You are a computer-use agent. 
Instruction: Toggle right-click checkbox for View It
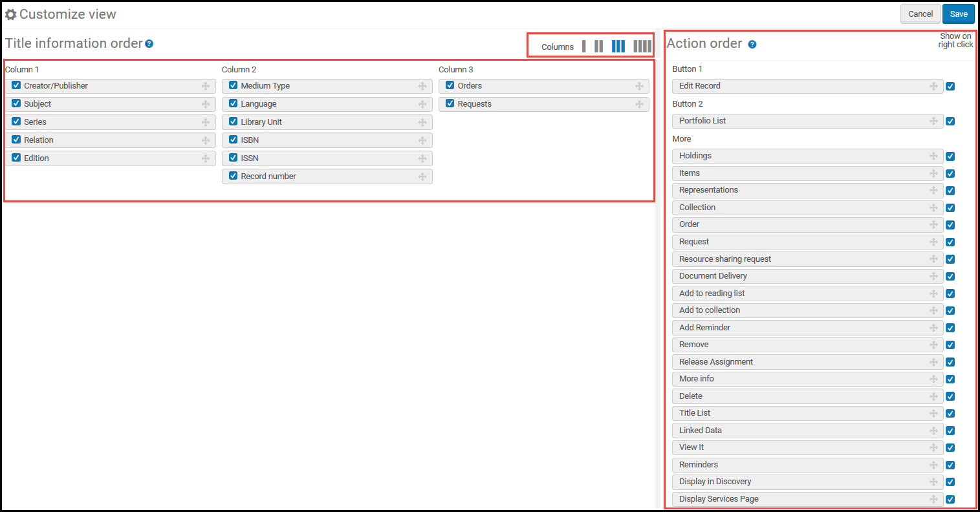click(950, 447)
